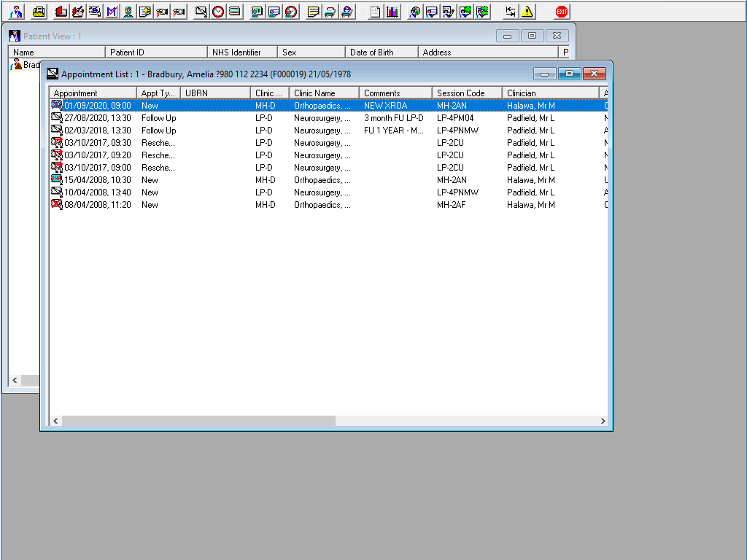Click the Clinic Name column header

click(324, 93)
